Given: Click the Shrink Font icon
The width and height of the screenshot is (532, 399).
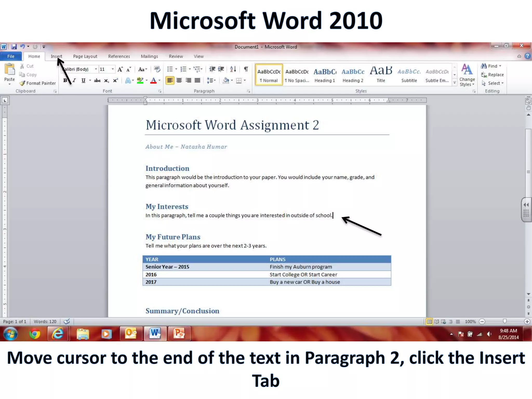Looking at the screenshot, I should pyautogui.click(x=129, y=69).
